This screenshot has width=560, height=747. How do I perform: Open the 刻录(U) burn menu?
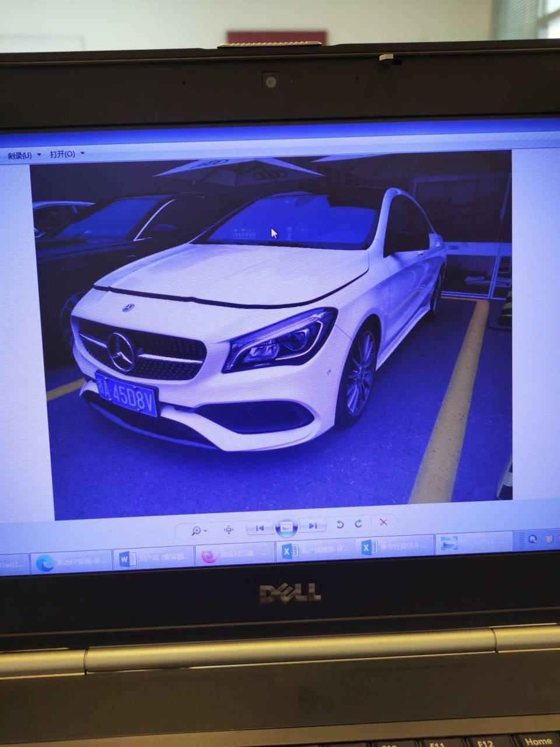(x=19, y=155)
